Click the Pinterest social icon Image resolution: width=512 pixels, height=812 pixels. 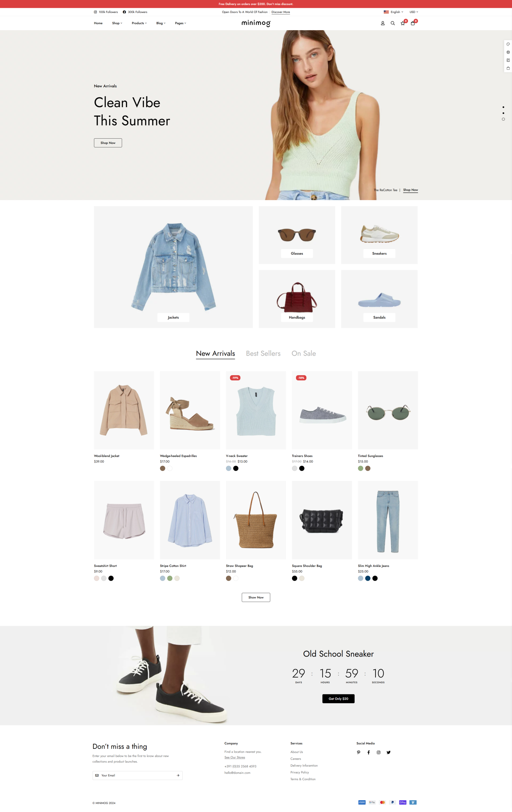pos(358,752)
